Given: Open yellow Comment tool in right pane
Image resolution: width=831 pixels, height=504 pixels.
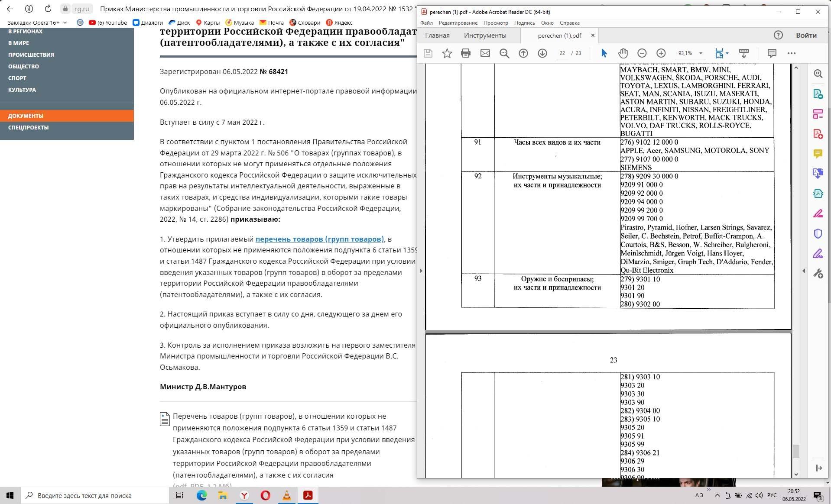Looking at the screenshot, I should [x=818, y=154].
